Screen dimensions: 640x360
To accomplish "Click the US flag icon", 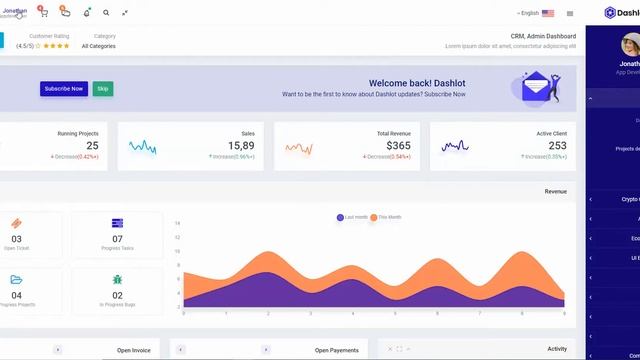I will [548, 13].
